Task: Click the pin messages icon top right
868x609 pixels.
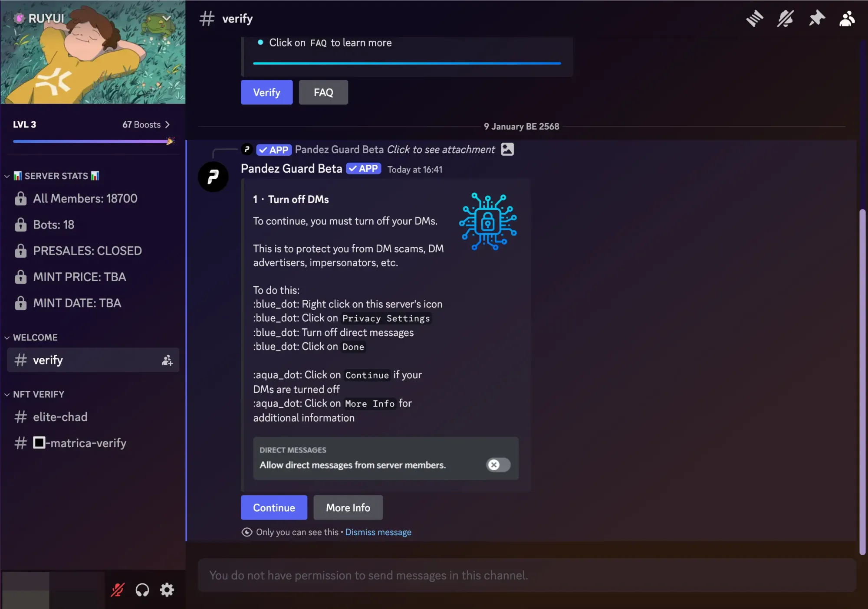Action: pyautogui.click(x=816, y=18)
